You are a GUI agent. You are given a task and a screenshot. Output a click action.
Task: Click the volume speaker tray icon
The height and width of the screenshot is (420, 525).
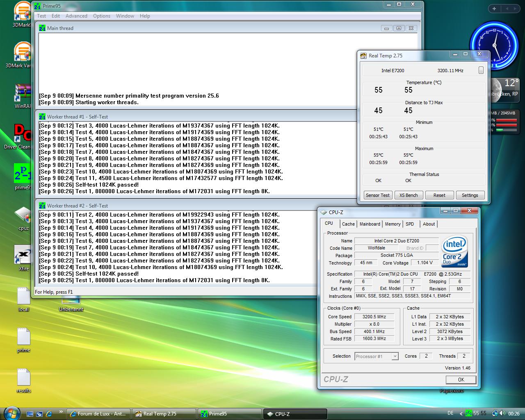(x=502, y=413)
